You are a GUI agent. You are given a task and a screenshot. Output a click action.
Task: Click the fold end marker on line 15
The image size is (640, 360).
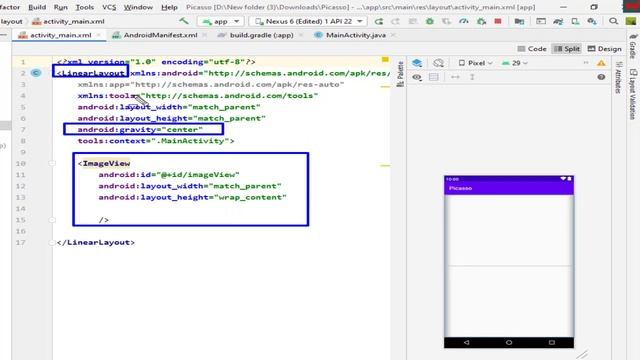(x=52, y=220)
